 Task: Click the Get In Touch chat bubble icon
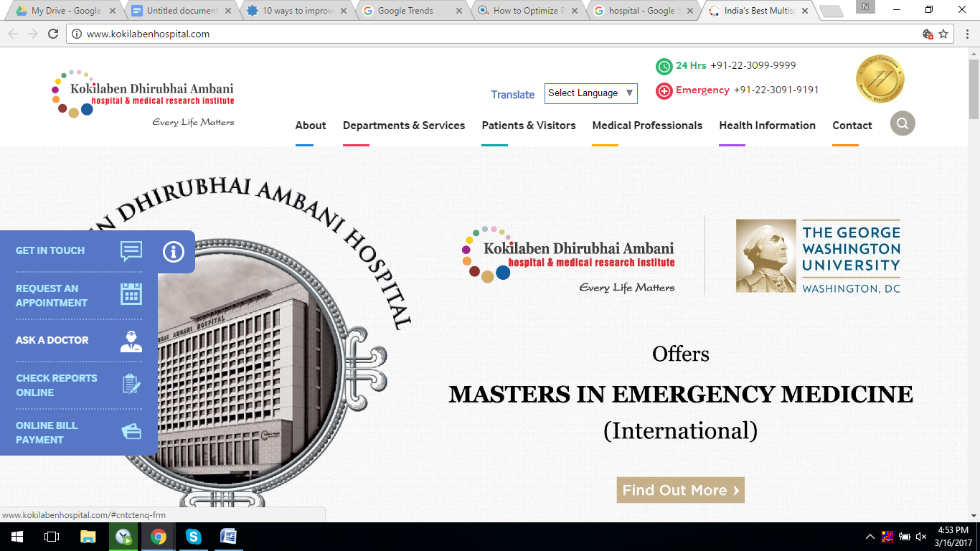point(131,251)
